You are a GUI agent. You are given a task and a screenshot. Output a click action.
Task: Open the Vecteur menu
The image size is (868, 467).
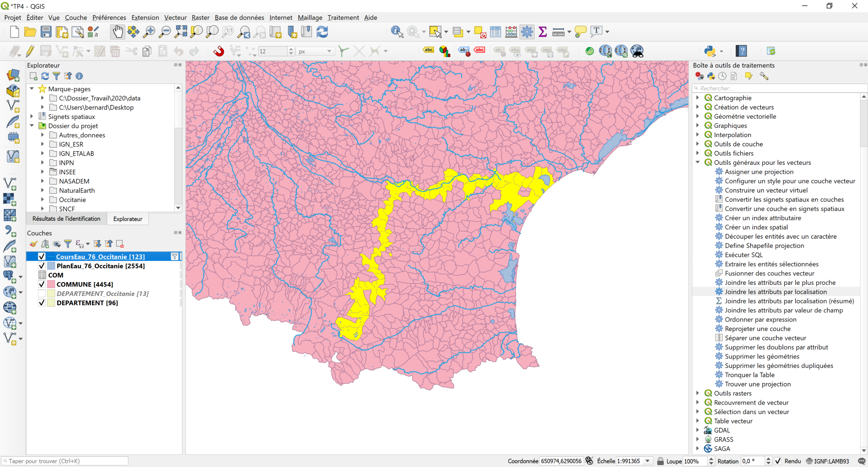pyautogui.click(x=175, y=17)
